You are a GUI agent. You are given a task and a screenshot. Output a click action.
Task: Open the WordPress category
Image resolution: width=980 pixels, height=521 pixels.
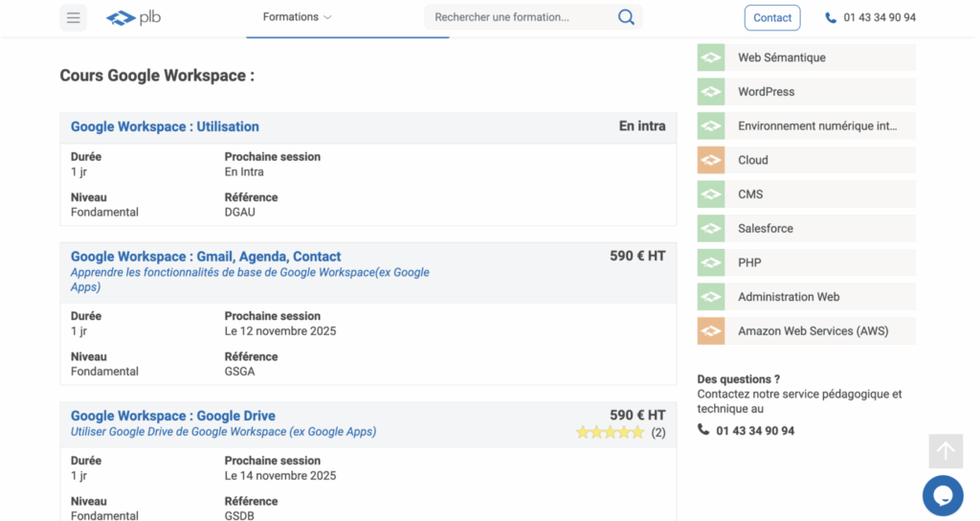(806, 91)
